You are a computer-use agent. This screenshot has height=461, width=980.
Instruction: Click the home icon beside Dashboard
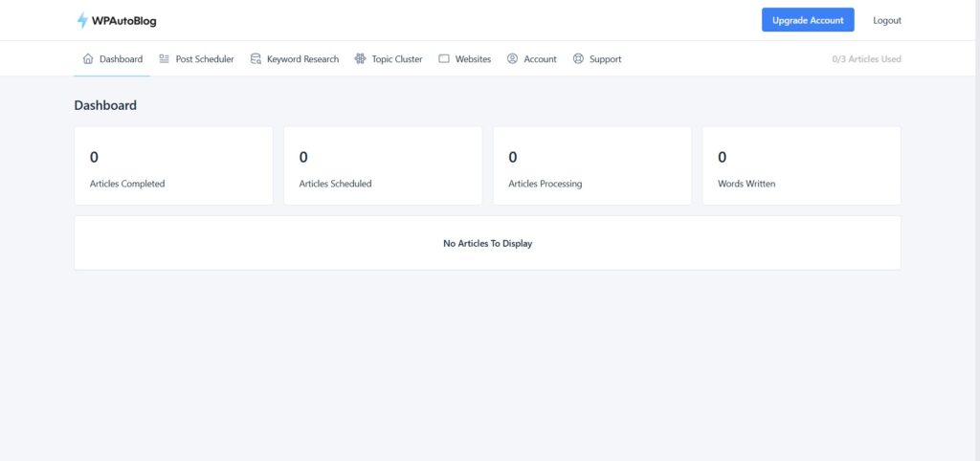(x=88, y=59)
